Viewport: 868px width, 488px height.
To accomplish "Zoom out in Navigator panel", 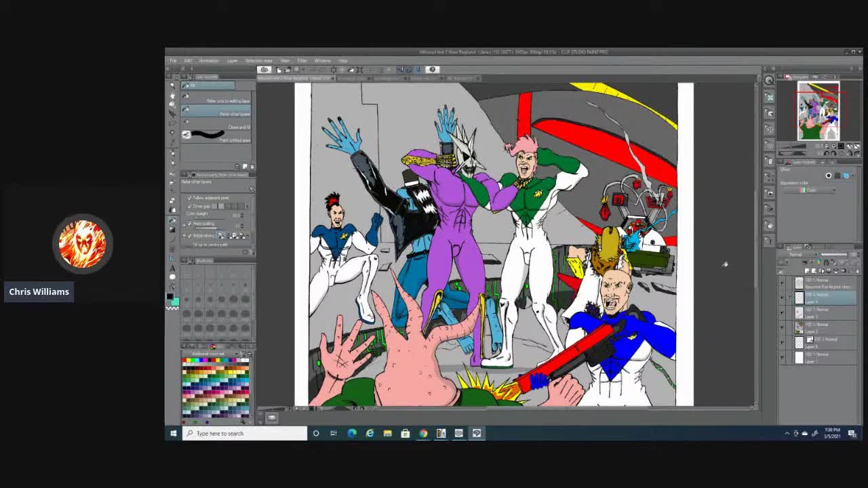I will (x=827, y=146).
